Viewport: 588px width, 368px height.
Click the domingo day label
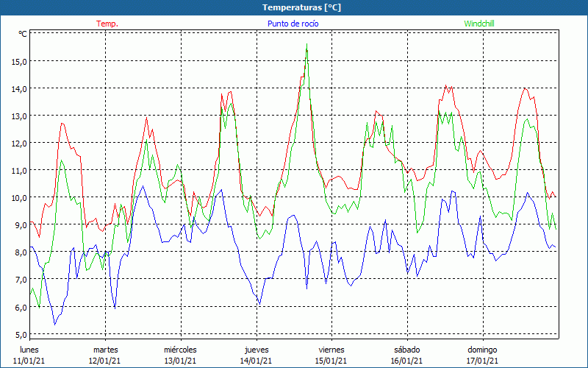tap(482, 350)
